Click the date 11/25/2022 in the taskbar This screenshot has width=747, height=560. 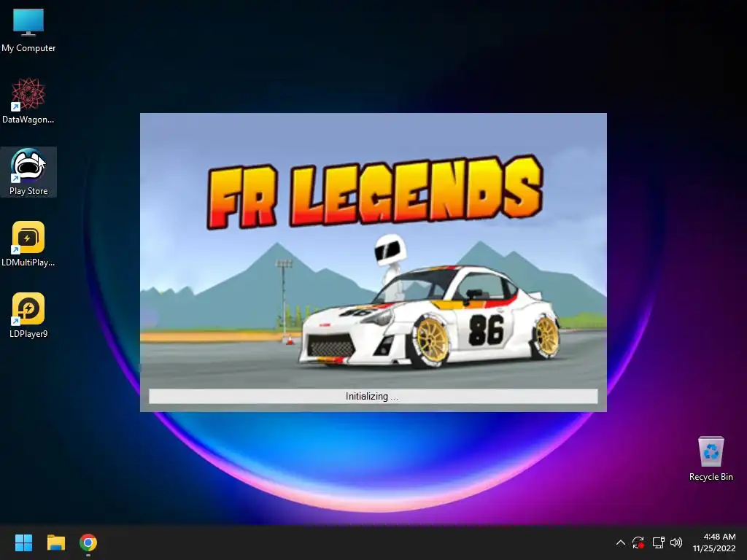714,548
